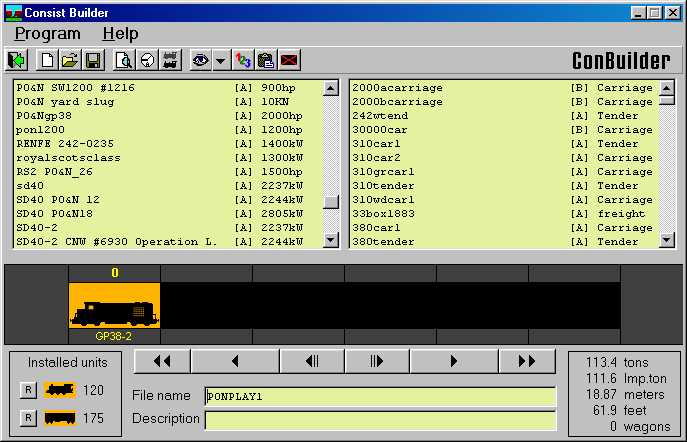Select 'SD40-2' 2237kW engine entry
687x442 pixels.
(x=168, y=228)
